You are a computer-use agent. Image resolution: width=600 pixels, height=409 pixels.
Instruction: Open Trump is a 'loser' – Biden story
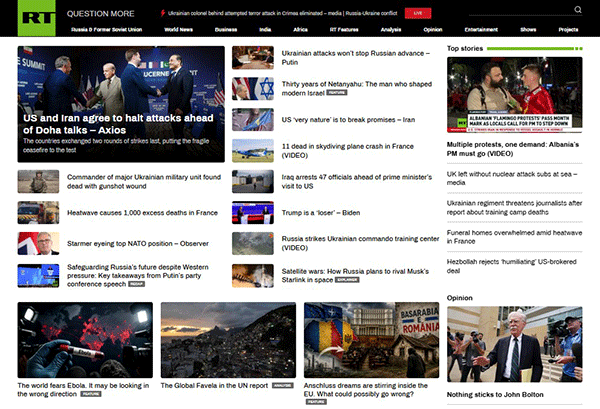coord(321,212)
